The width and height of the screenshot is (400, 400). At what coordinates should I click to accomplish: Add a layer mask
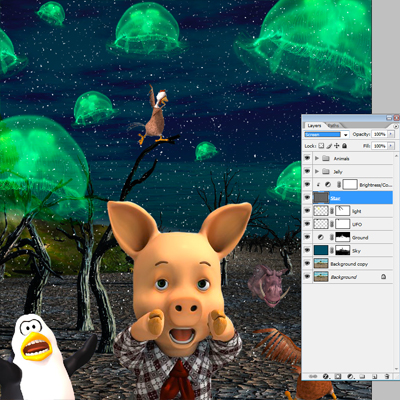(x=338, y=376)
